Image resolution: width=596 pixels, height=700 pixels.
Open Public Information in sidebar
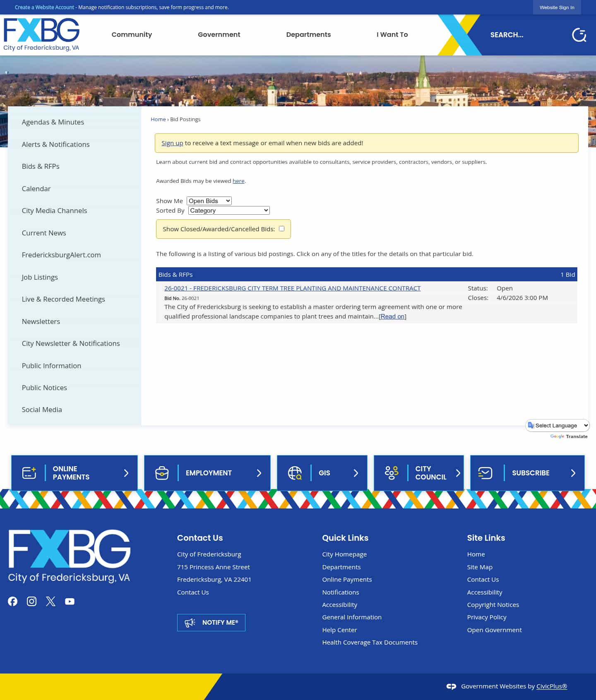(x=51, y=366)
